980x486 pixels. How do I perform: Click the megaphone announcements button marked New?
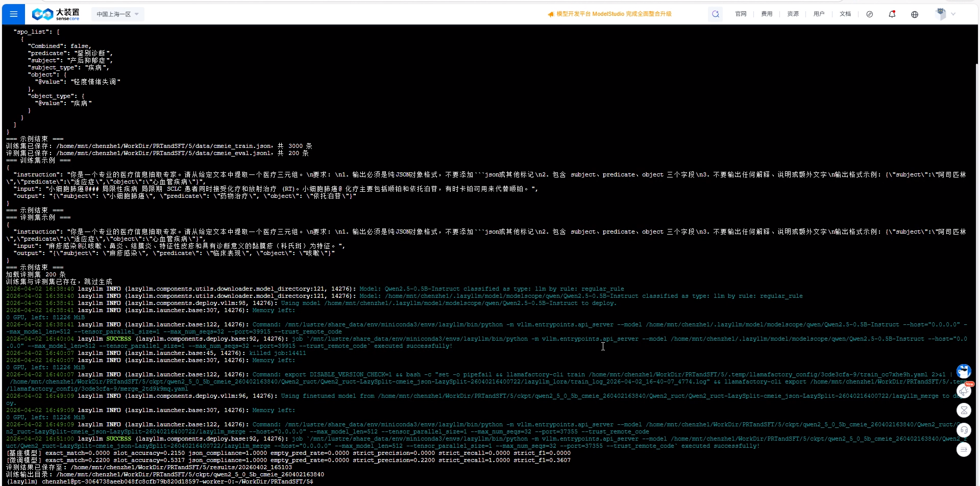(x=964, y=391)
